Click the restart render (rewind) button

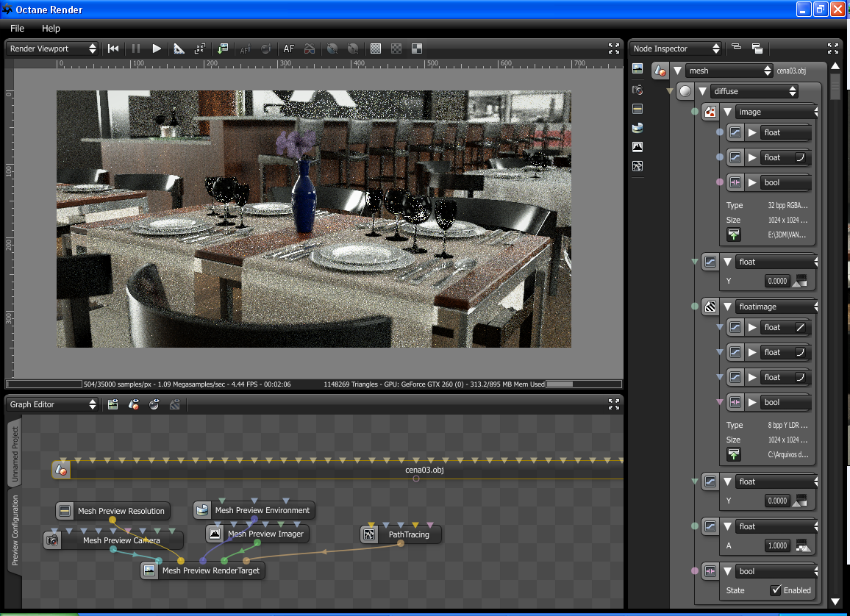pos(113,49)
